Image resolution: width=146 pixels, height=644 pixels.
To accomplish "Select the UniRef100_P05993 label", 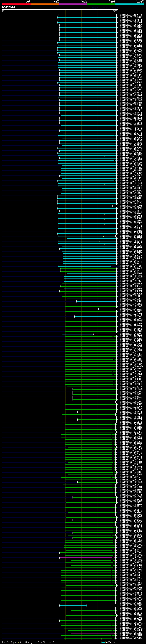I will point(131,55).
